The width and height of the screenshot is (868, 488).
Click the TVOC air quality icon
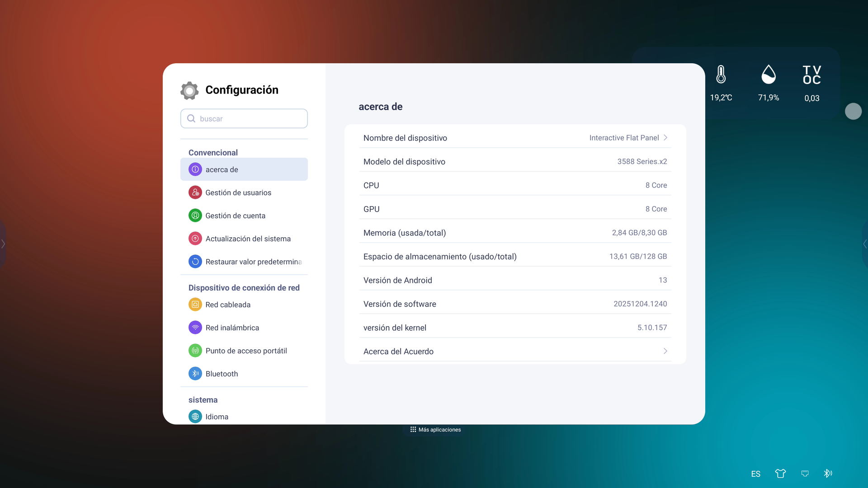pos(812,75)
